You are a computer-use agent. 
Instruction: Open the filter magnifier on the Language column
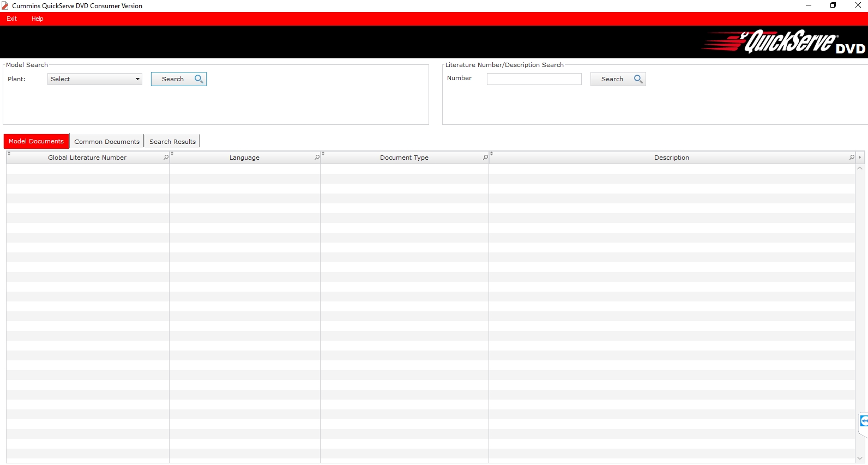(x=317, y=158)
